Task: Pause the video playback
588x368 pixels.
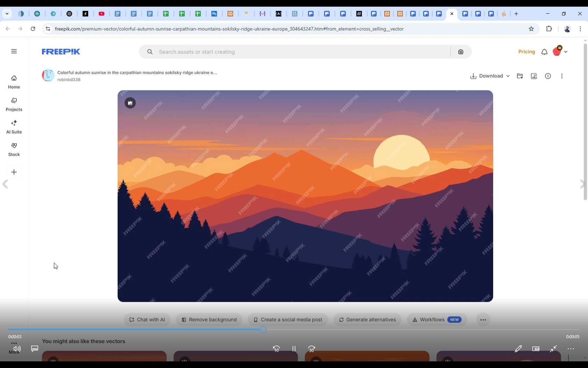Action: coord(294,349)
